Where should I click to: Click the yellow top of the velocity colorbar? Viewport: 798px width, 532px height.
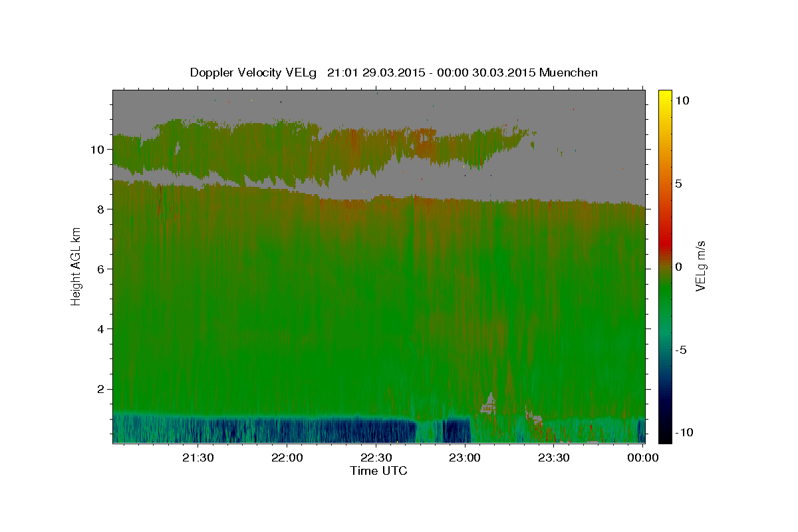(665, 96)
